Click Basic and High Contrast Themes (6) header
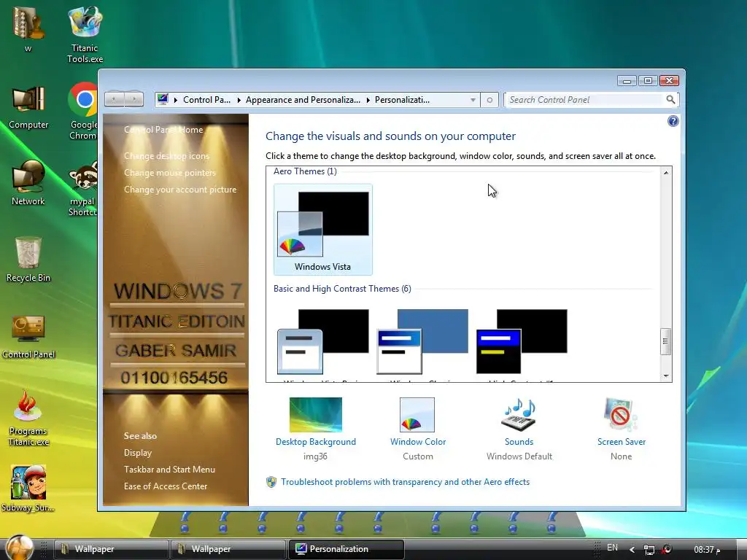Screen dimensions: 747x560 (342, 289)
